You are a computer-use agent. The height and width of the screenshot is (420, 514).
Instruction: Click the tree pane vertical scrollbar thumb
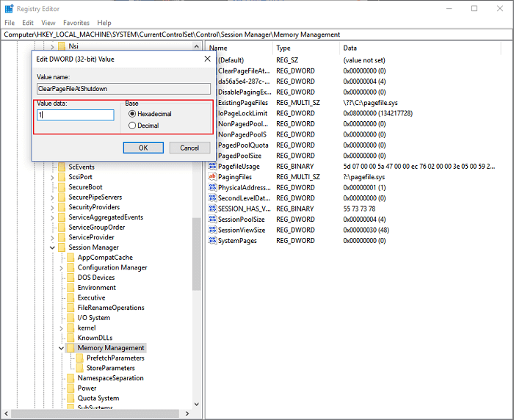click(196, 254)
